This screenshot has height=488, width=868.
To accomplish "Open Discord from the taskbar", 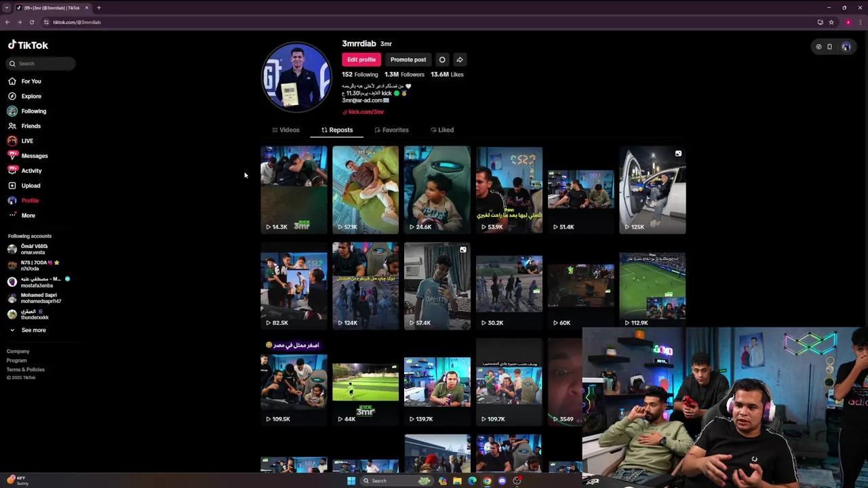I will (502, 481).
